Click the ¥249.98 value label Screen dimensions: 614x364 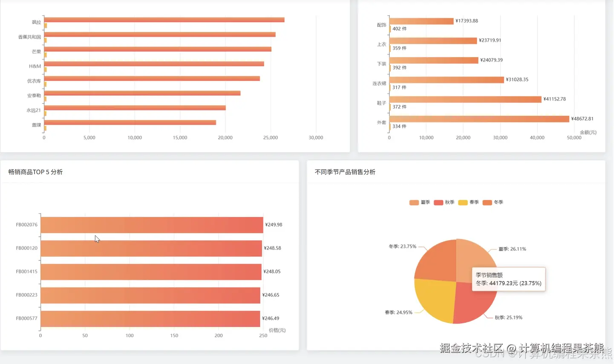tap(274, 225)
